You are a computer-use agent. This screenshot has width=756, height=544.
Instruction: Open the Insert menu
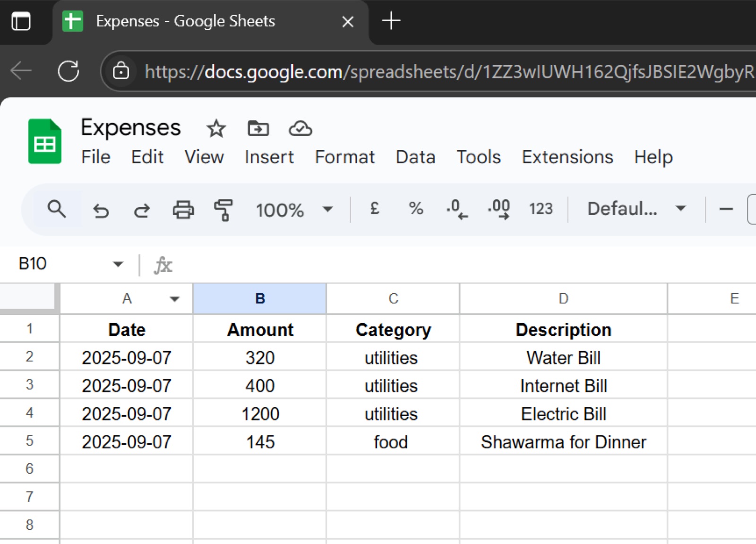(x=269, y=157)
